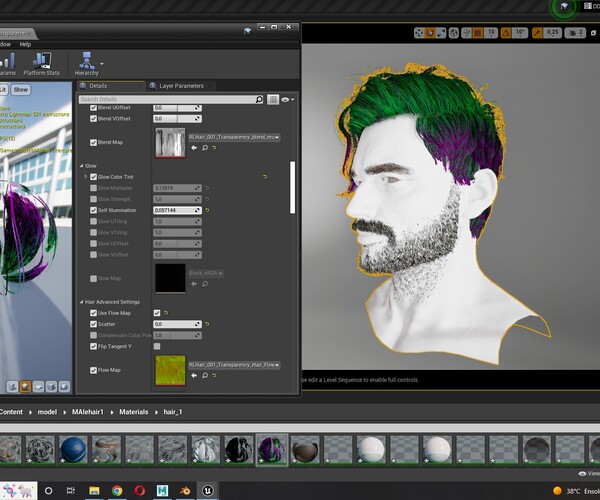Click the Details panel scrollbar
Screen dimensions: 600x500
[293, 187]
